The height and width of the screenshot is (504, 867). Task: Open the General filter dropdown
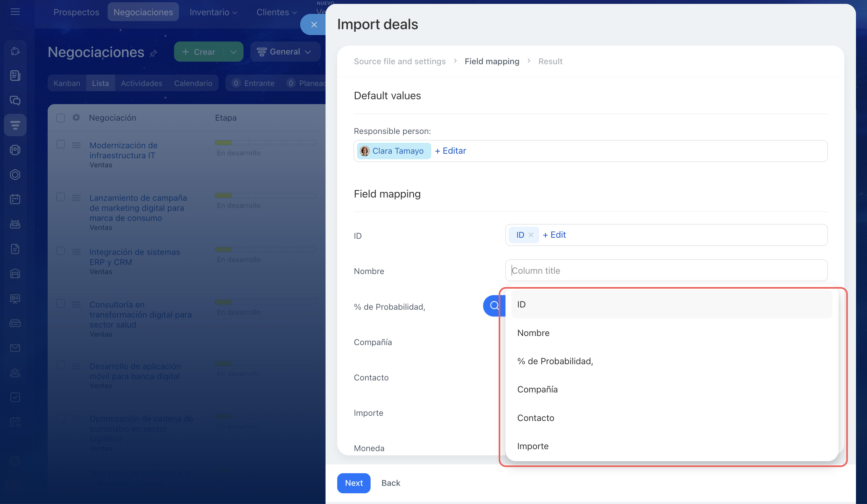point(285,52)
